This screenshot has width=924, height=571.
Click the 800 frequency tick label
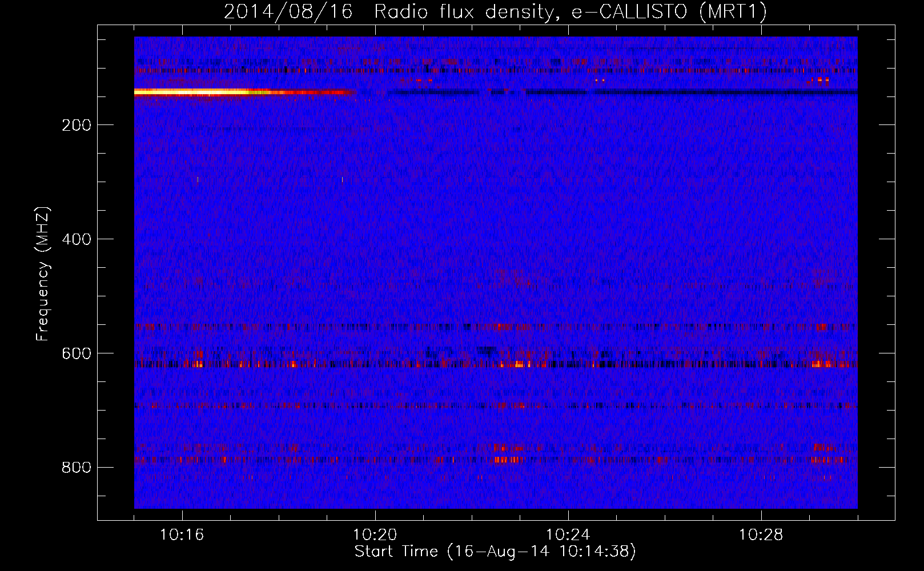[x=77, y=468]
